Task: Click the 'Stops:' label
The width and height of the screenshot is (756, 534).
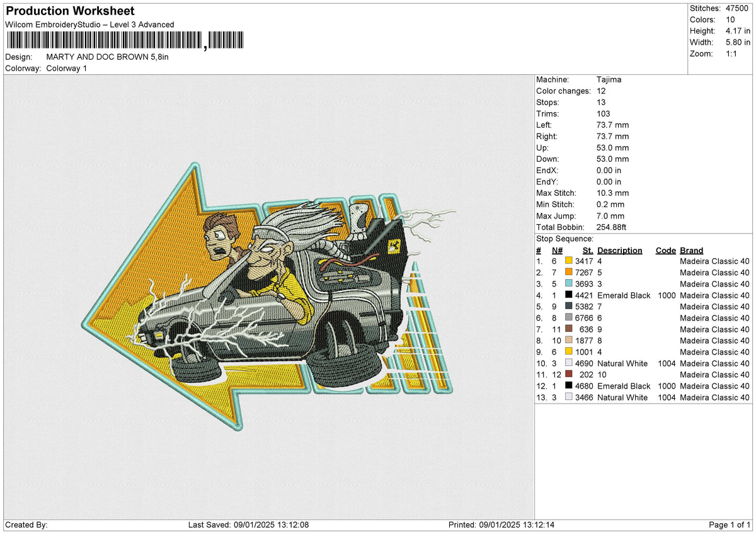Action: coord(547,102)
